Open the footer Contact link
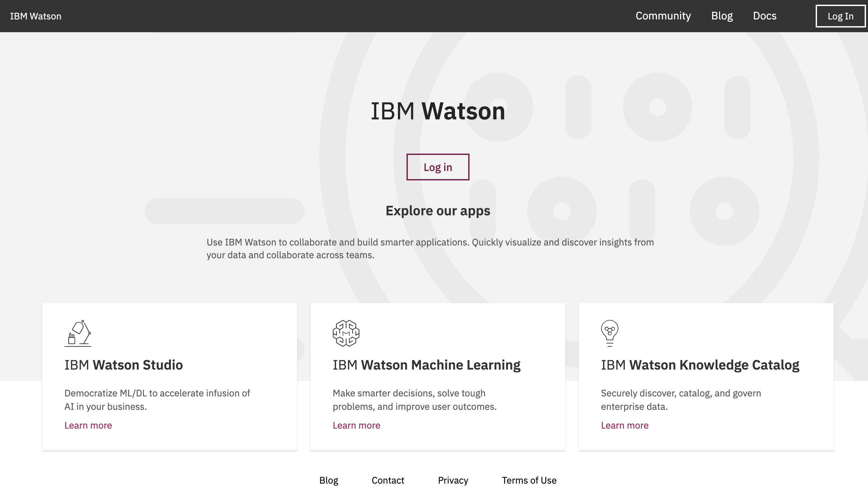 point(388,480)
